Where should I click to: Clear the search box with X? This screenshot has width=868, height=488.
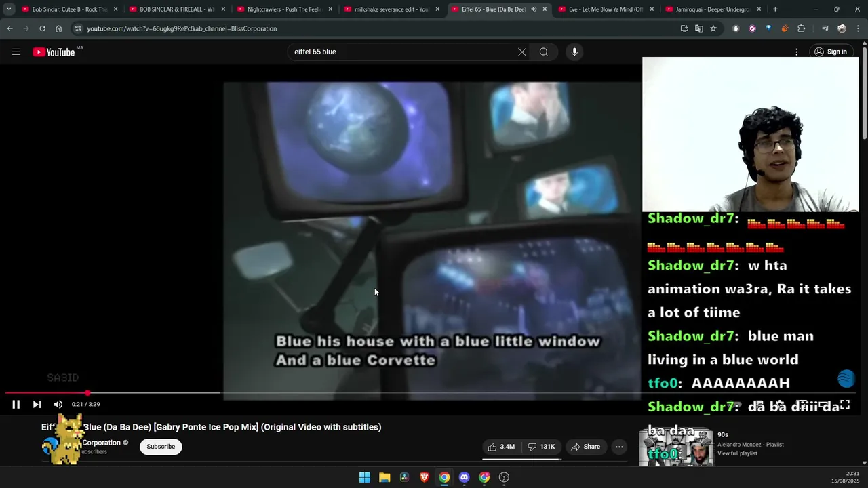click(522, 52)
